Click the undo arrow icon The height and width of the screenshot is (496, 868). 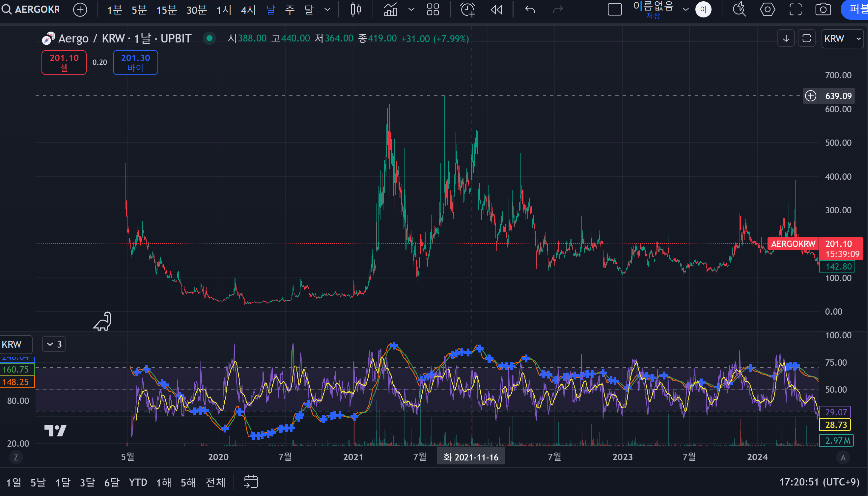click(530, 10)
